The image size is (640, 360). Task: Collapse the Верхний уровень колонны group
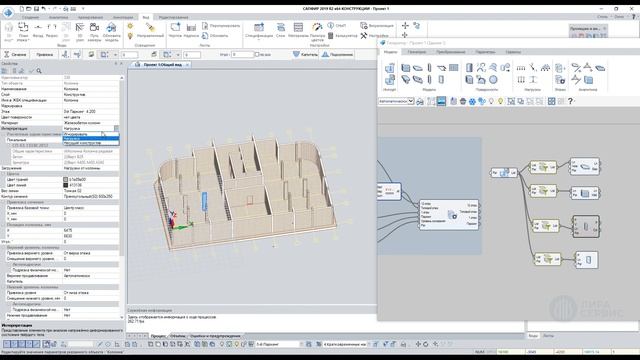[x=4, y=247]
